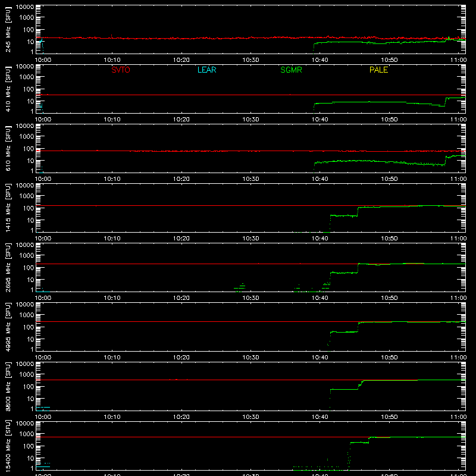Screen dimensions: 476x476
Task: Select the '610 MHz [SFU]' axis title
Action: (x=8, y=148)
